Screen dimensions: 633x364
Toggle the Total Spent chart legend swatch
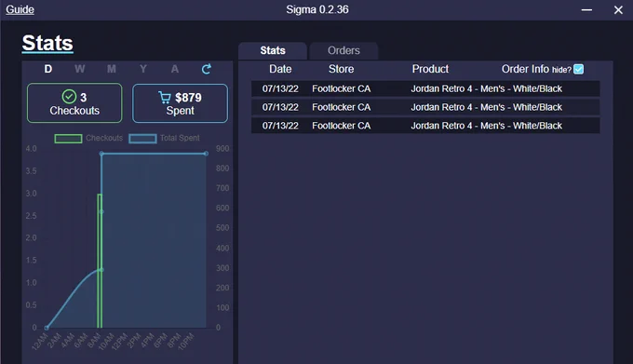(x=142, y=139)
